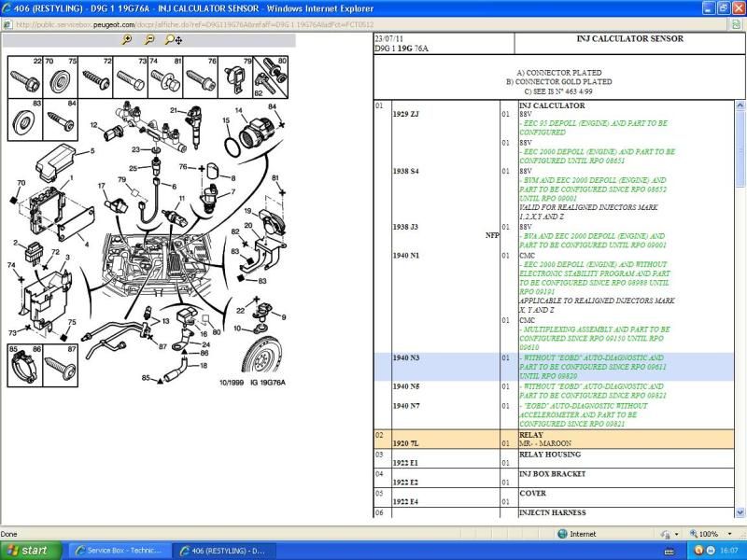
Task: Click part number 1938 S4
Action: [x=405, y=171]
